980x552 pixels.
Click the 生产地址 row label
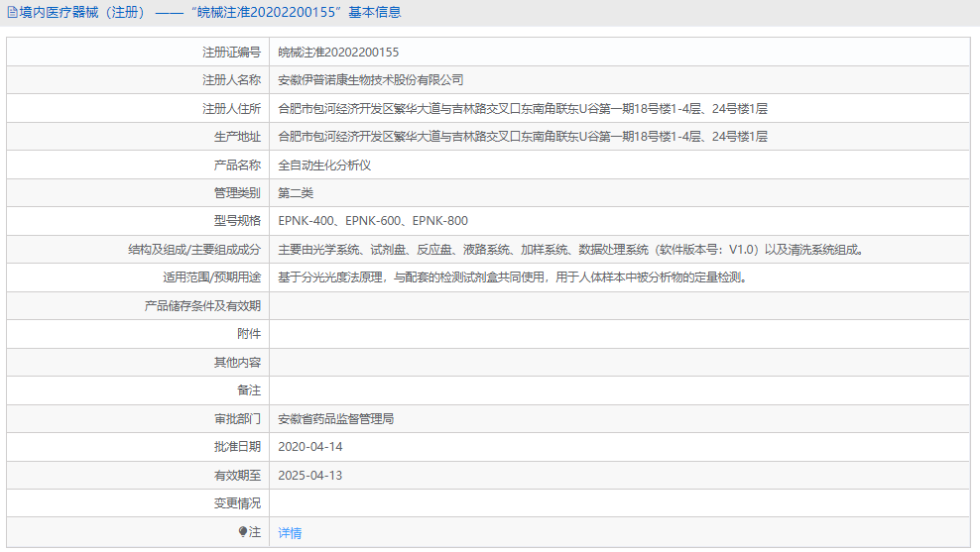click(x=237, y=137)
